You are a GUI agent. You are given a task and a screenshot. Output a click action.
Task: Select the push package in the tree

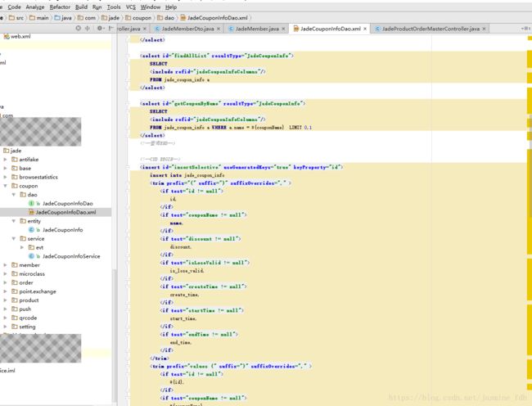point(25,309)
